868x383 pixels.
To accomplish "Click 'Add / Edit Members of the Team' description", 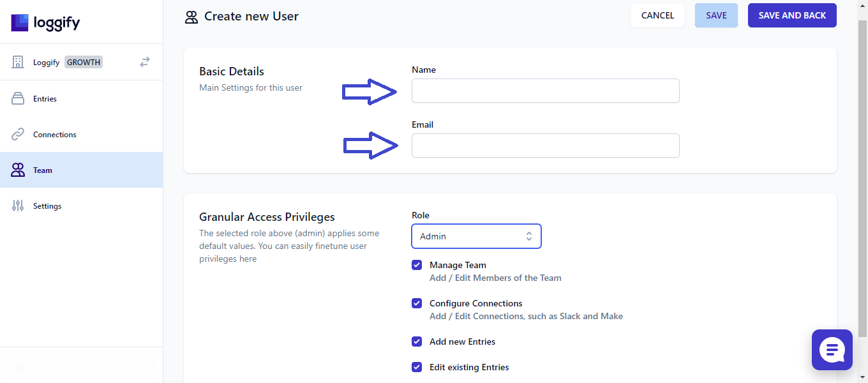I will point(495,278).
